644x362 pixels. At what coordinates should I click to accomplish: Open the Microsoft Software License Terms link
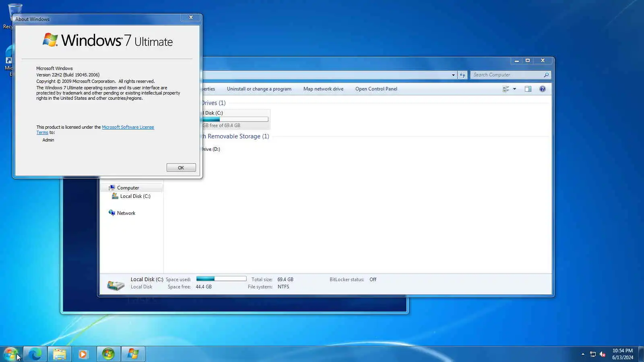click(128, 127)
